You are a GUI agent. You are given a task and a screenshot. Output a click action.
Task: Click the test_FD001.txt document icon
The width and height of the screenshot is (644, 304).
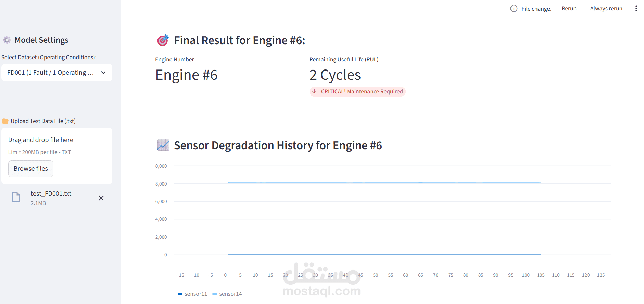pyautogui.click(x=16, y=198)
